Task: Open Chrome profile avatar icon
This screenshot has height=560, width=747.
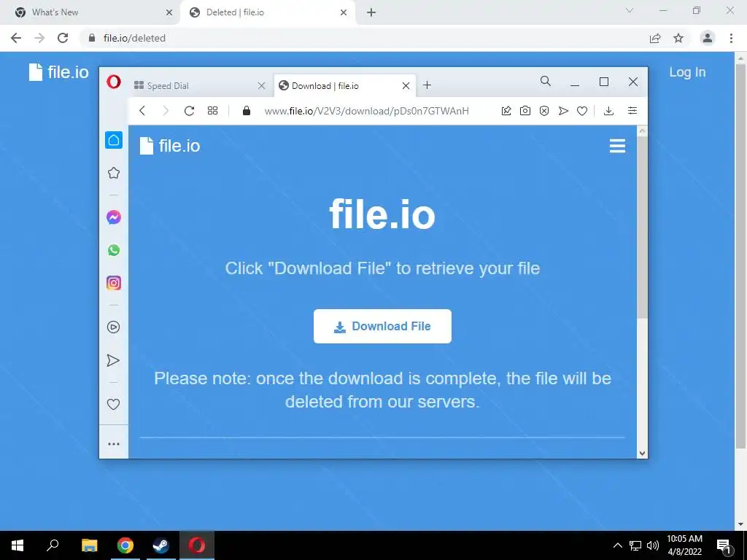Action: pyautogui.click(x=708, y=38)
